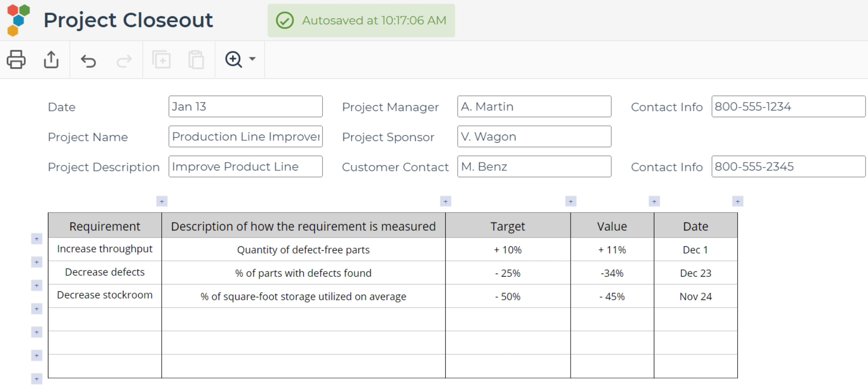Open the zoom dropdown arrow

click(252, 59)
